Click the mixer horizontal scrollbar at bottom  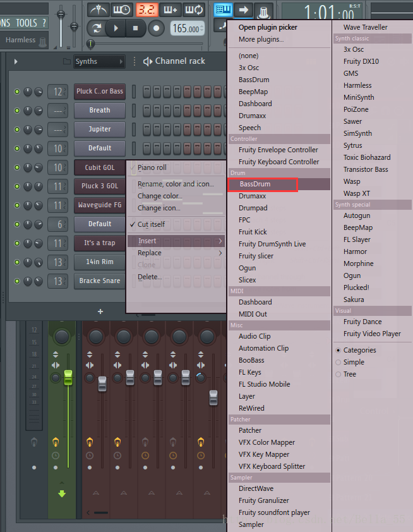click(x=100, y=512)
